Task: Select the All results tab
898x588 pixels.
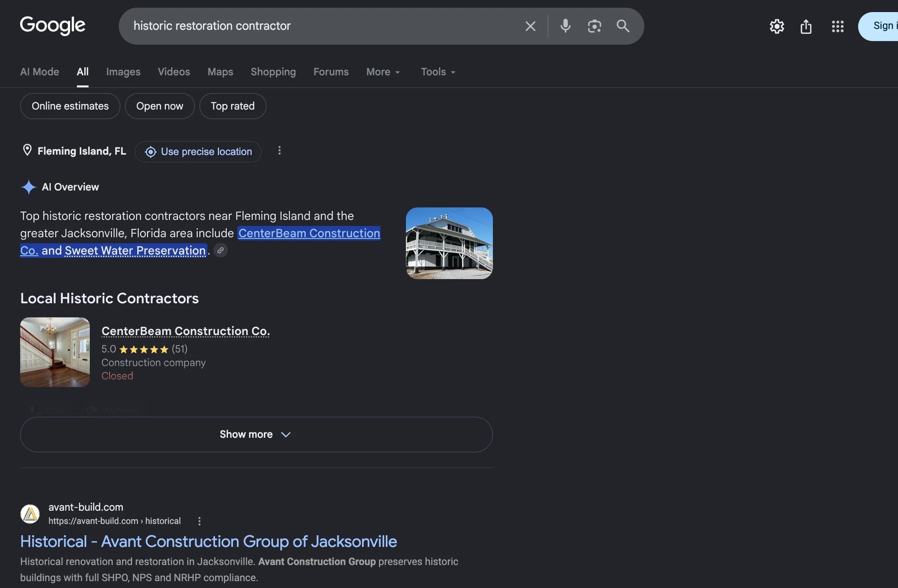Action: [83, 72]
